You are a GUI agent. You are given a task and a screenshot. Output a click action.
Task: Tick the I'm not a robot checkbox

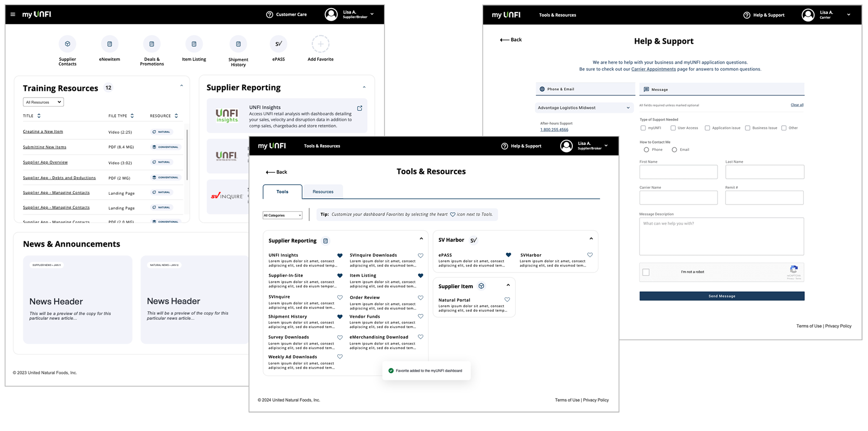tap(646, 272)
